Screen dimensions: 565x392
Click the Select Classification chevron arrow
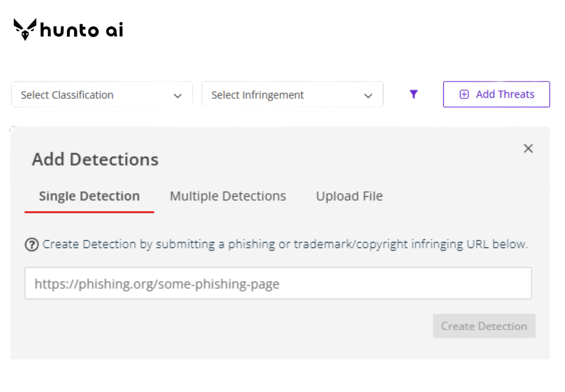[x=177, y=96]
